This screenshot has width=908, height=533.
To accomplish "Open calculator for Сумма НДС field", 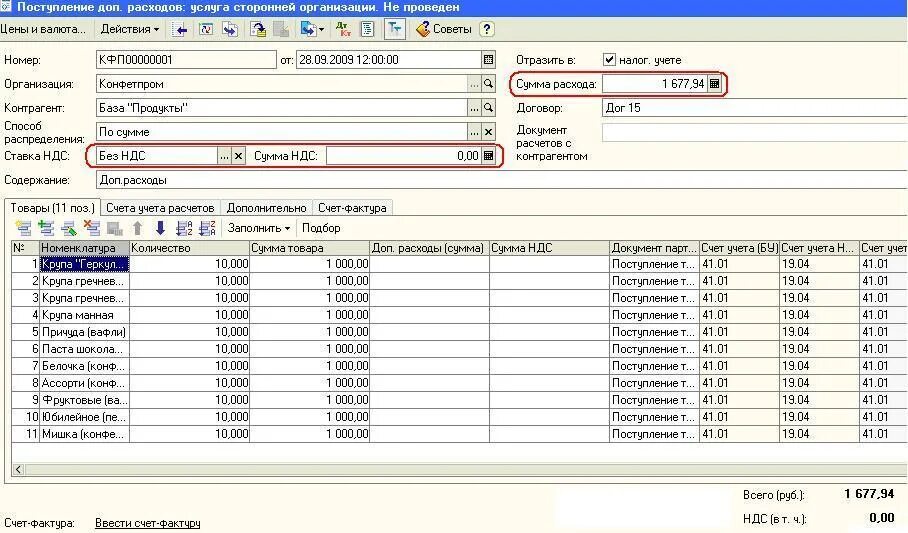I will point(488,156).
